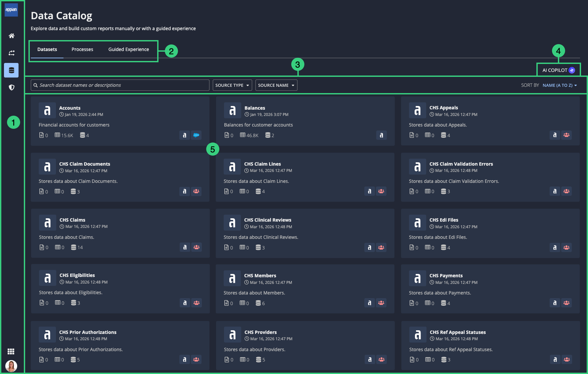Click the Appian source icon on Balances card
Viewport: 588px width, 374px height.
tap(382, 135)
